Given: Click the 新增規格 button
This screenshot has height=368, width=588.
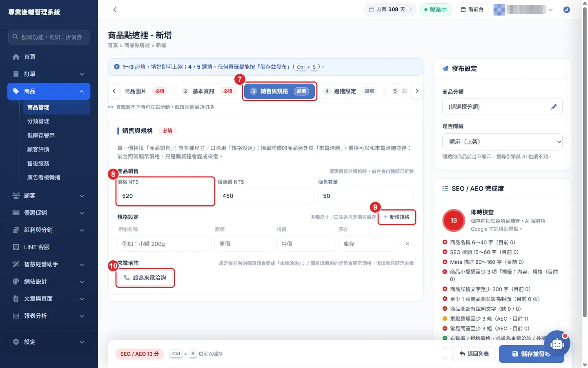Looking at the screenshot, I should coord(397,217).
